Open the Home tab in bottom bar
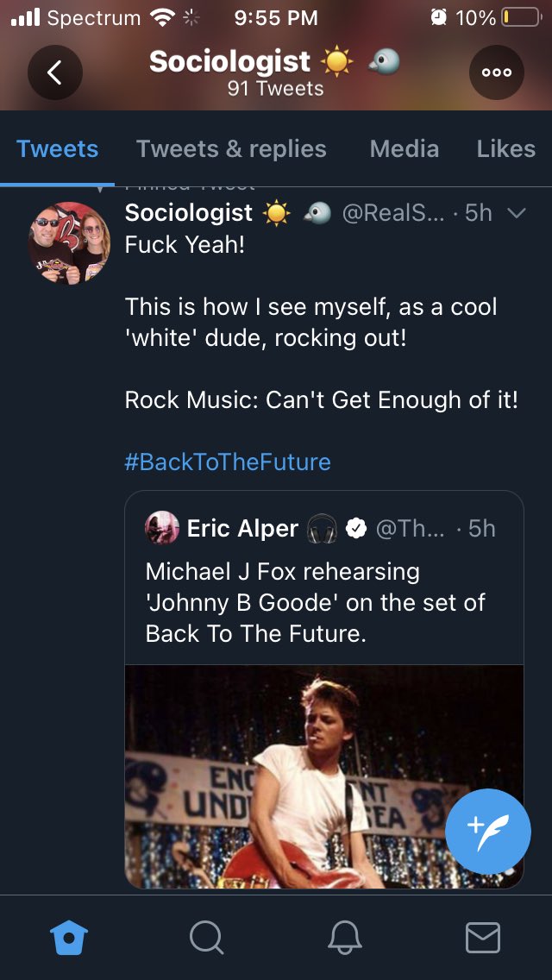Viewport: 552px width, 980px height. click(69, 938)
